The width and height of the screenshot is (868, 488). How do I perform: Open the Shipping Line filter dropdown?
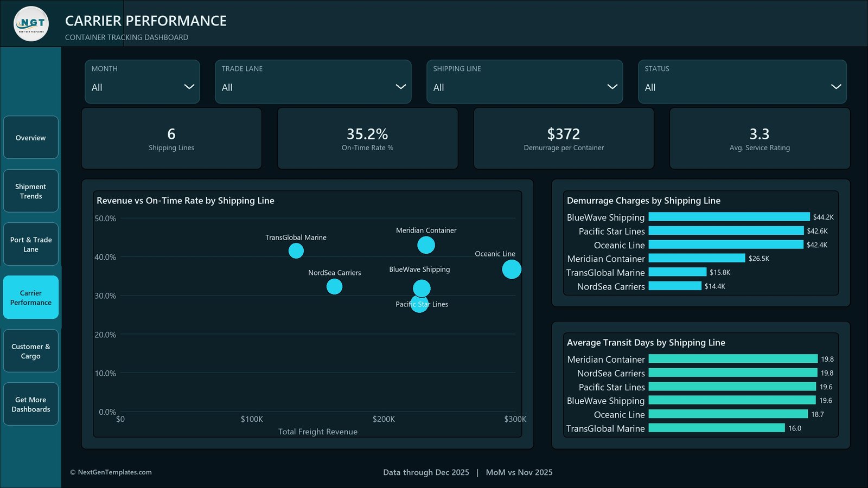point(525,82)
